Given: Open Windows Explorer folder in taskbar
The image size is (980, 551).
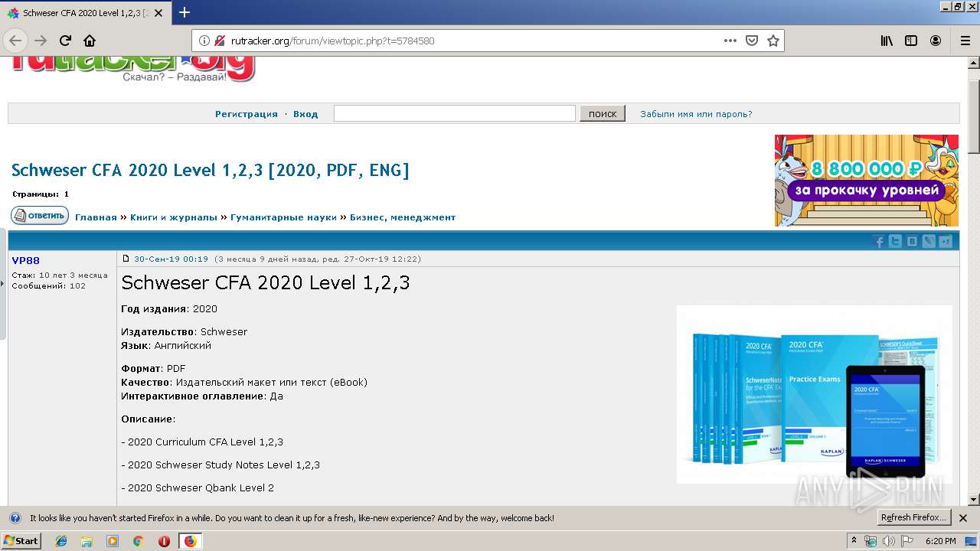Looking at the screenshot, I should [x=87, y=541].
